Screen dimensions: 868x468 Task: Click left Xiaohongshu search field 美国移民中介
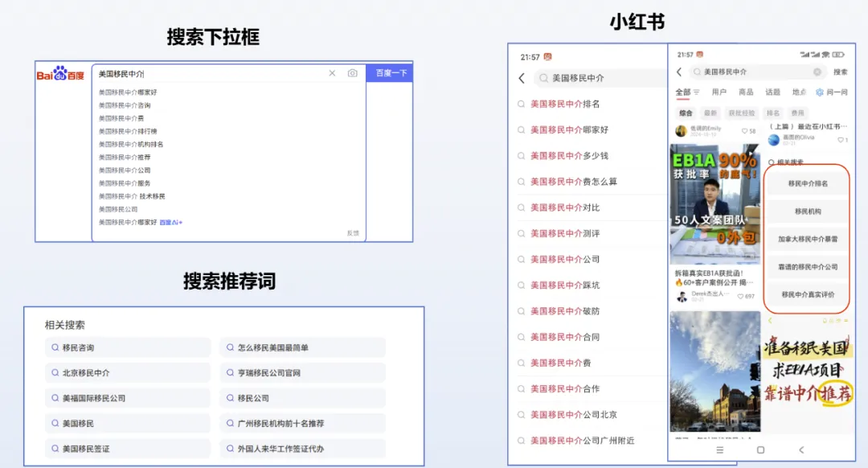coord(600,78)
